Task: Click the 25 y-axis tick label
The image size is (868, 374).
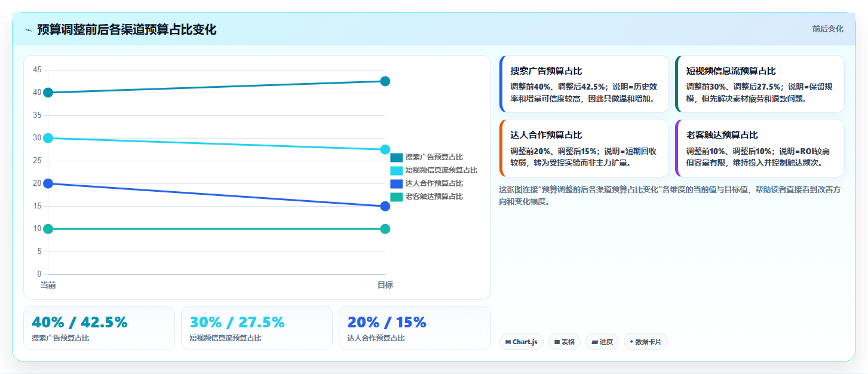Action: coord(37,161)
